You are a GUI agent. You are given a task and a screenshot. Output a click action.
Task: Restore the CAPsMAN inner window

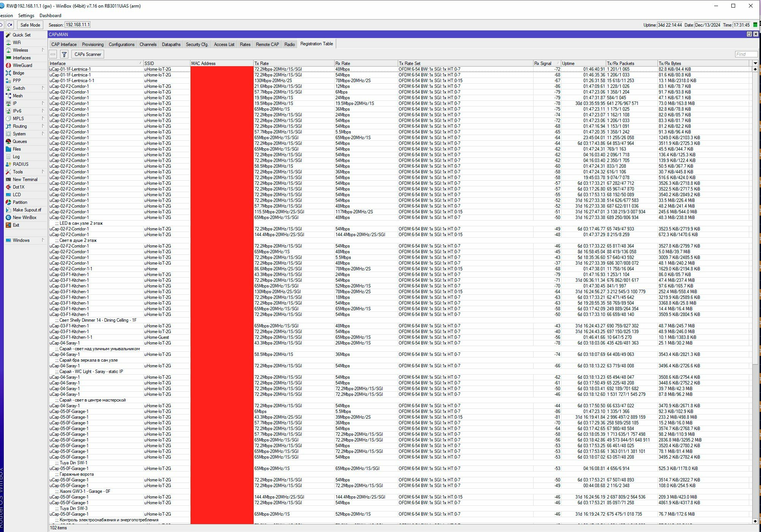point(749,34)
